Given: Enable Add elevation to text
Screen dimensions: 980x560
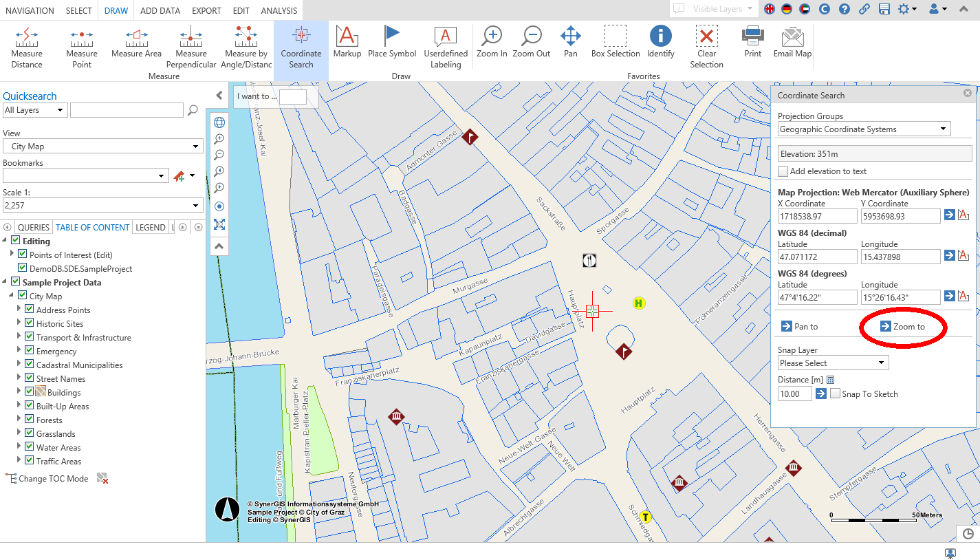Looking at the screenshot, I should point(782,171).
